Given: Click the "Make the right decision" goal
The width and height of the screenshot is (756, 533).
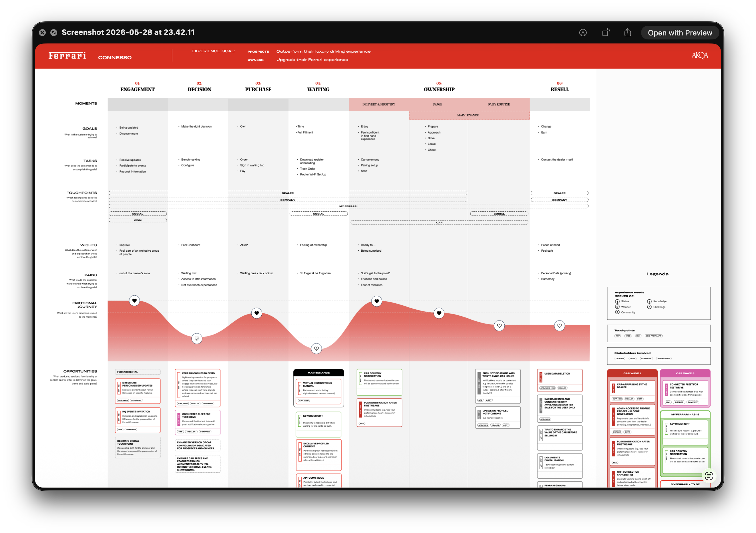Looking at the screenshot, I should pos(196,126).
